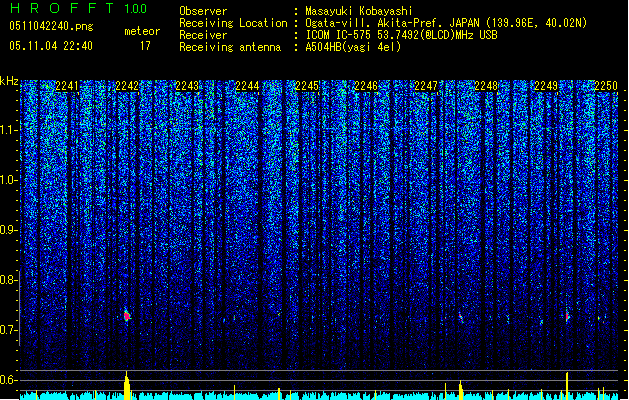
Task: Click the 'Receiving antenna' label
Action: 230,47
